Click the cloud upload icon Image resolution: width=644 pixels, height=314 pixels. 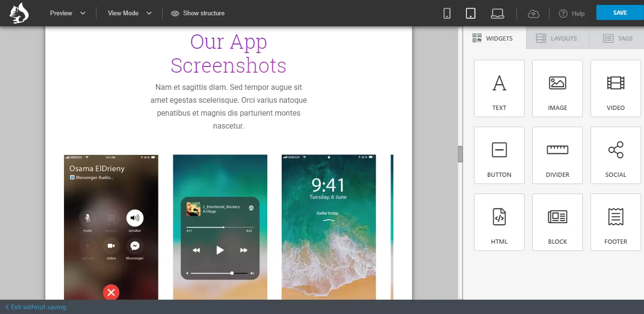[x=534, y=13]
